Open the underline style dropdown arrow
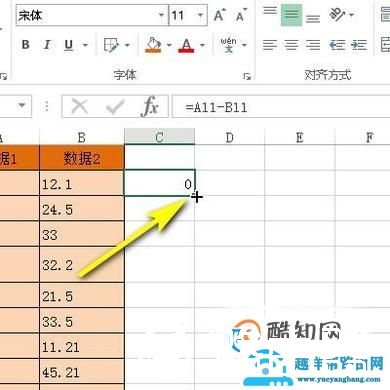390x390 pixels. [x=85, y=45]
